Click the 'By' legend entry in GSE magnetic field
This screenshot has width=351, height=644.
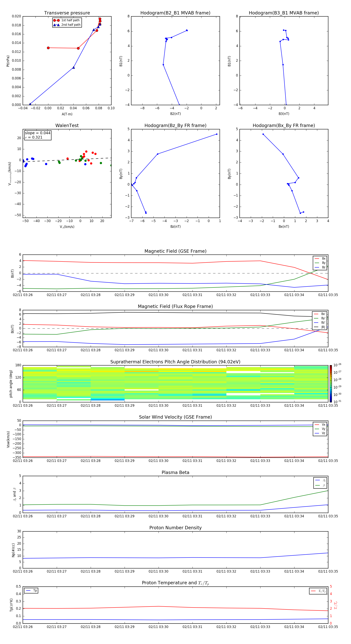click(320, 263)
